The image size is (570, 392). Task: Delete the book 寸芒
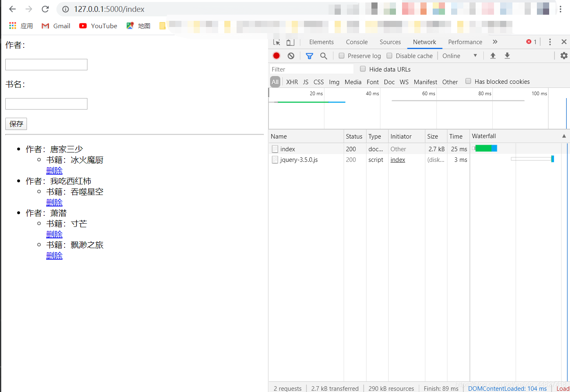pyautogui.click(x=54, y=234)
